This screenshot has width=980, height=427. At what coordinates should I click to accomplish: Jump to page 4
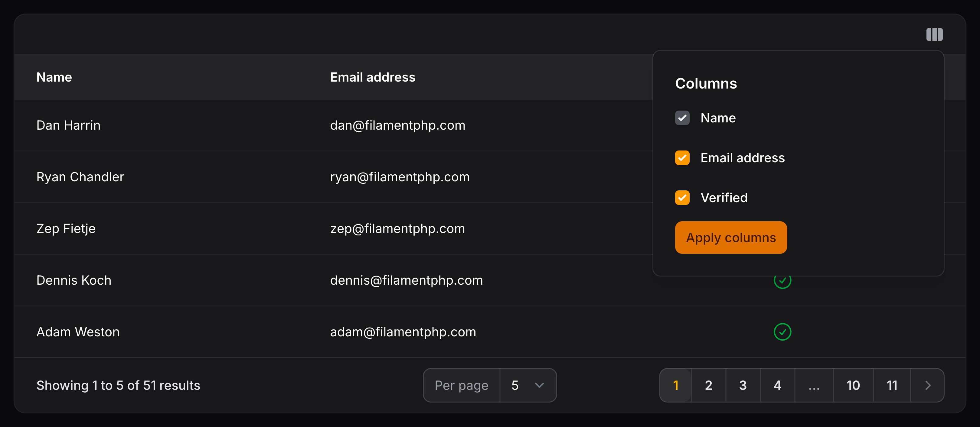pyautogui.click(x=777, y=385)
